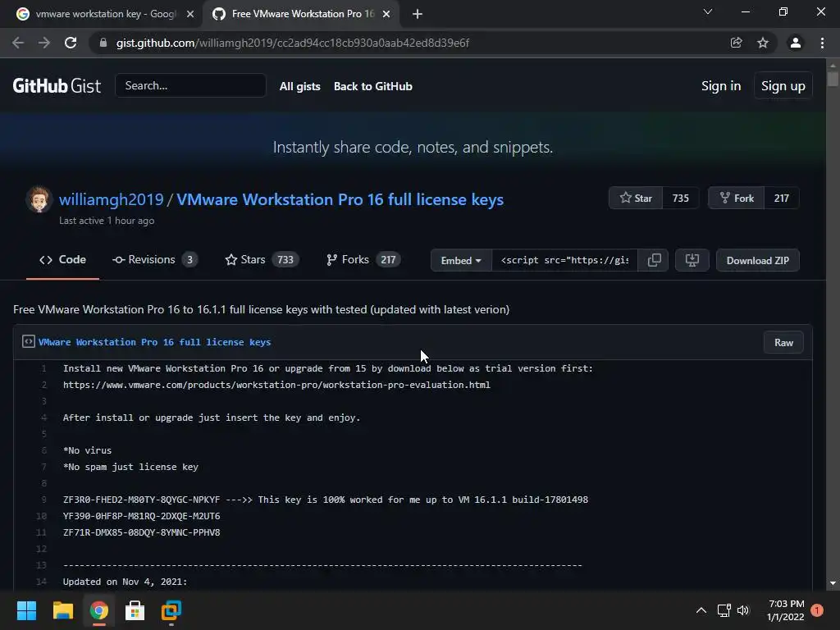
Task: Click the page scrollbar thumb
Action: pos(833,78)
